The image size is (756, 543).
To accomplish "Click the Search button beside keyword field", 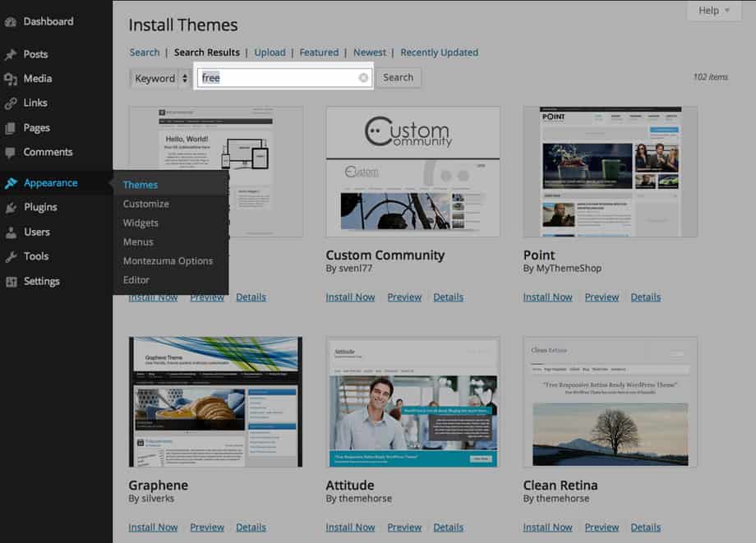I will pyautogui.click(x=399, y=77).
